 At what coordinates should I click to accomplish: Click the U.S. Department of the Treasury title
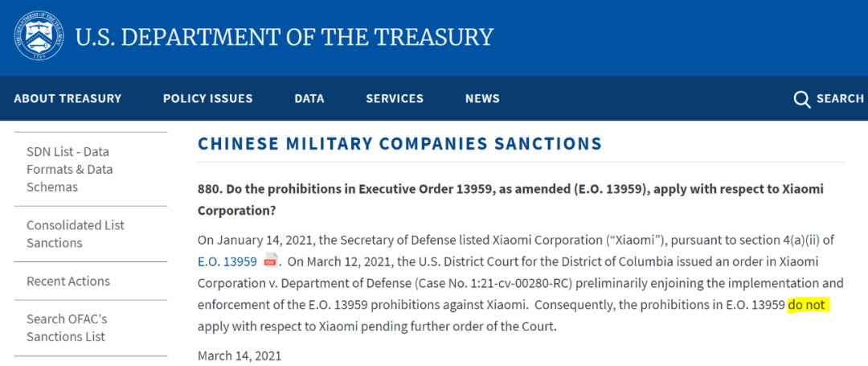click(x=284, y=37)
